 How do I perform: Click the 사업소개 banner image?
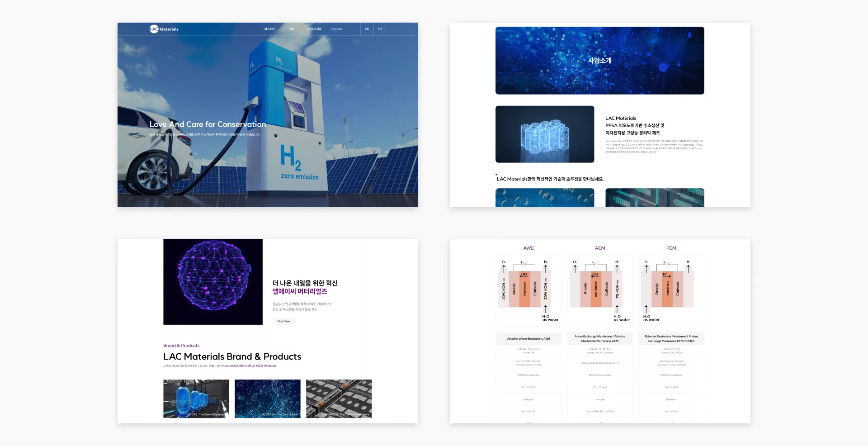tap(599, 61)
